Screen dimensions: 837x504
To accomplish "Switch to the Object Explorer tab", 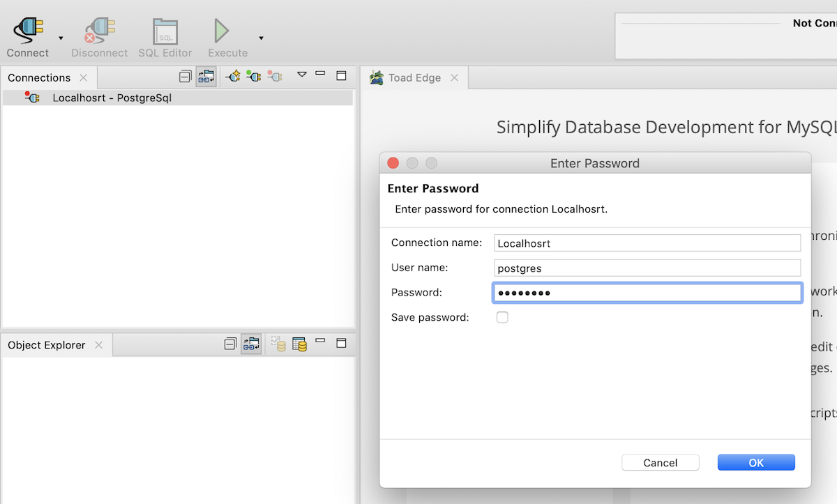I will pos(46,345).
